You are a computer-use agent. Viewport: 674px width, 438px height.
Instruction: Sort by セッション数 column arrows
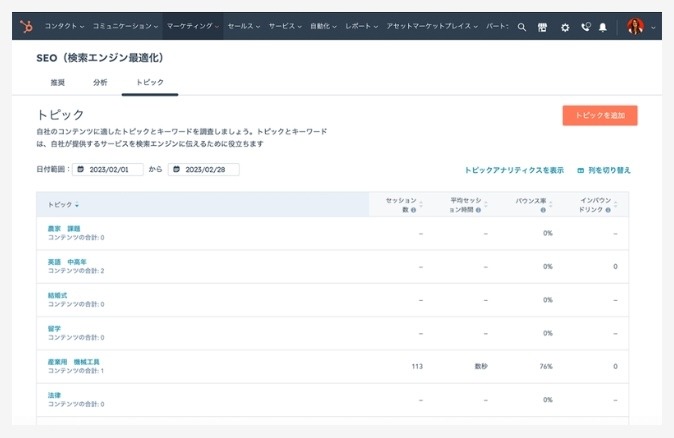pos(421,204)
